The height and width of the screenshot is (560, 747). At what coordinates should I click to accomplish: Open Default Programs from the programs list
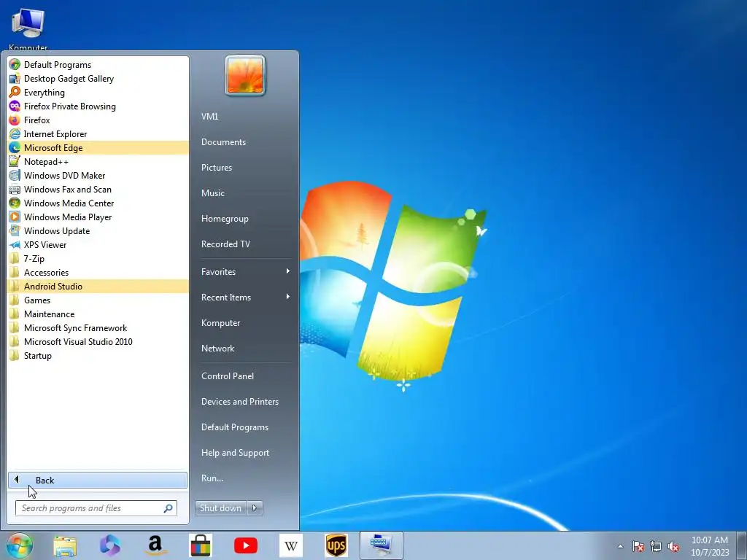click(x=98, y=65)
